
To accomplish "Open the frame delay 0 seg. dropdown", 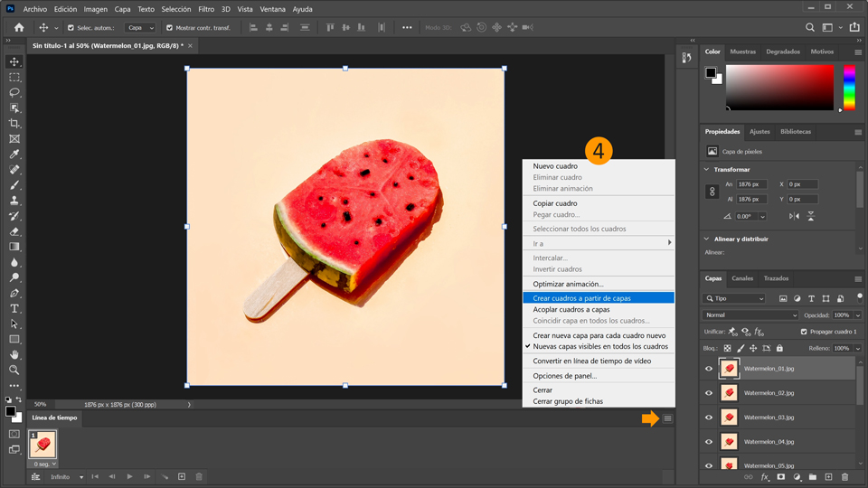I will pos(43,465).
